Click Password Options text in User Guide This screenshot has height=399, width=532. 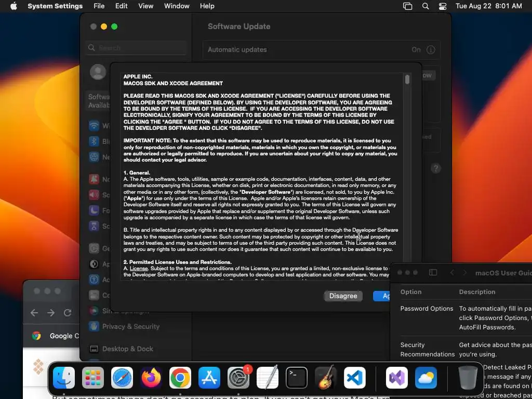click(x=427, y=309)
